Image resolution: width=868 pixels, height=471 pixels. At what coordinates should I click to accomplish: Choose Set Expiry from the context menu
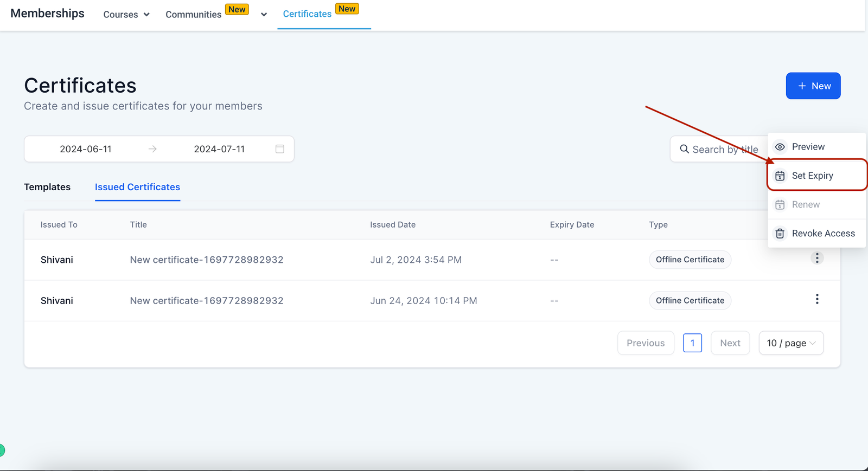tap(812, 176)
